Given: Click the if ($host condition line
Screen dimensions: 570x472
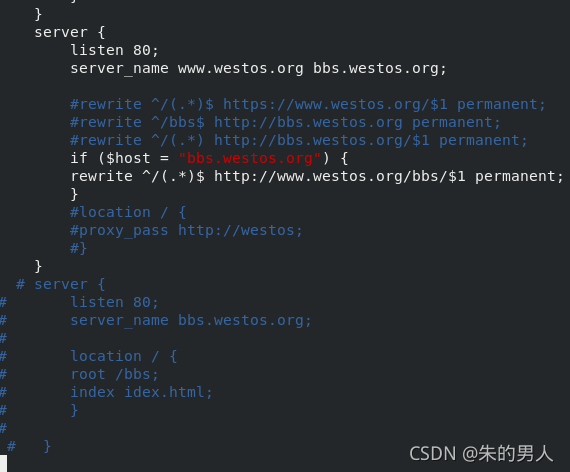Looking at the screenshot, I should click(x=209, y=158).
